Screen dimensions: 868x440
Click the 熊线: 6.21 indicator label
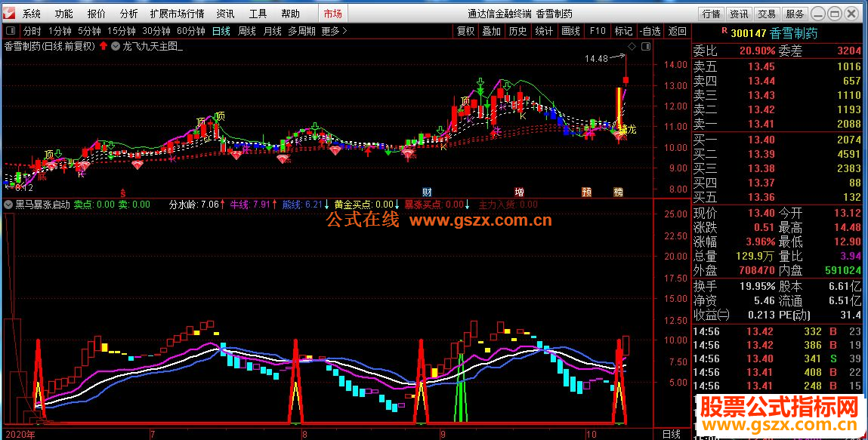pos(302,205)
